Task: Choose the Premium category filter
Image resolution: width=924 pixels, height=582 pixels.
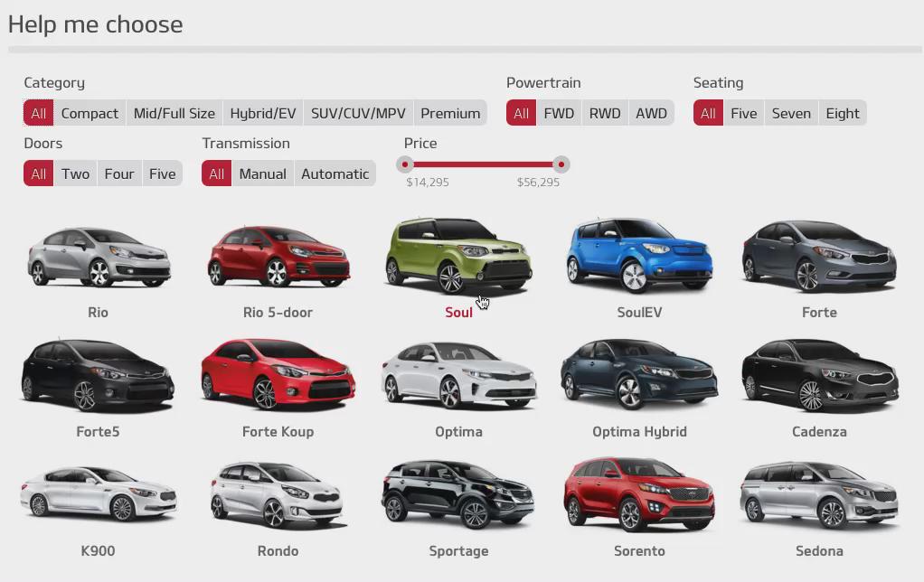Action: (x=450, y=113)
